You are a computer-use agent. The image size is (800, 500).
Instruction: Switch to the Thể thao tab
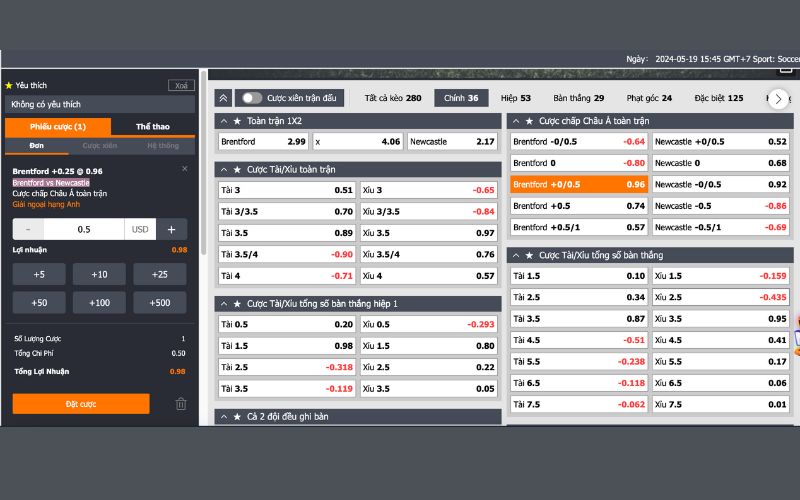(152, 127)
